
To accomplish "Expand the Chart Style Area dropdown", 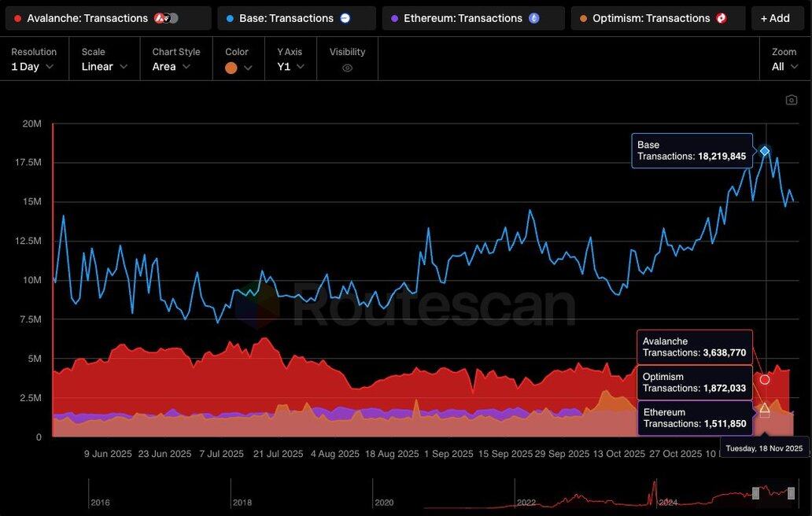I will tap(172, 67).
